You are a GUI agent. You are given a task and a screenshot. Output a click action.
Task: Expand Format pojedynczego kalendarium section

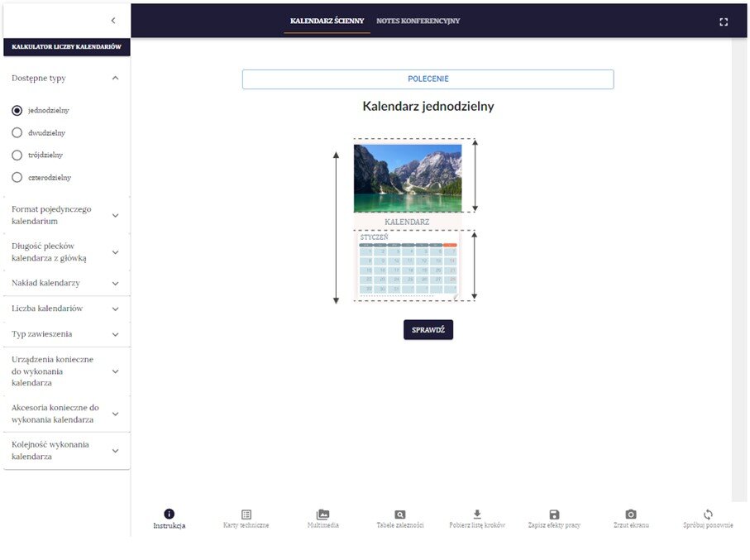67,215
